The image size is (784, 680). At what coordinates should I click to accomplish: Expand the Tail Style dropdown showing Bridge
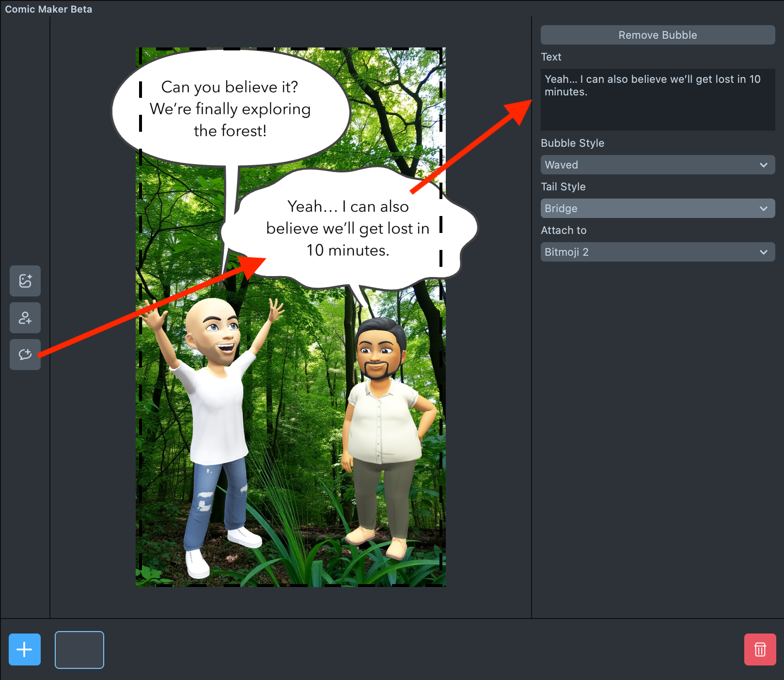658,208
